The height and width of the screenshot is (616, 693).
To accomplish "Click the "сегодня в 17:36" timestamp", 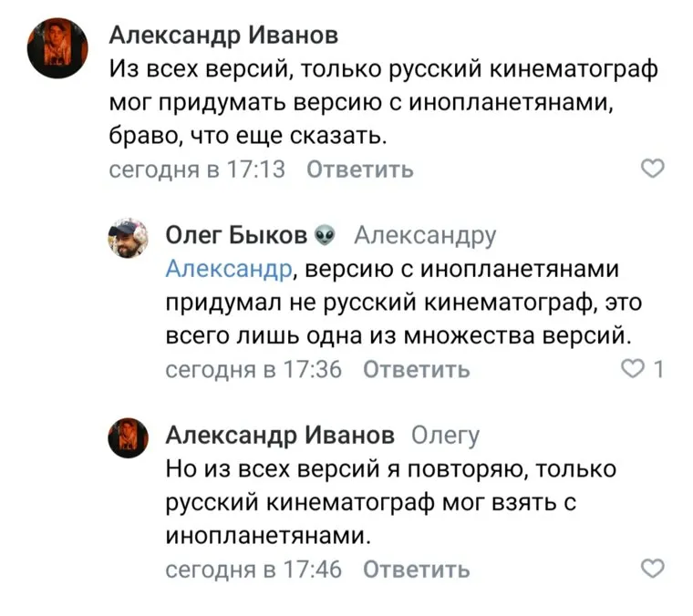I will (253, 369).
